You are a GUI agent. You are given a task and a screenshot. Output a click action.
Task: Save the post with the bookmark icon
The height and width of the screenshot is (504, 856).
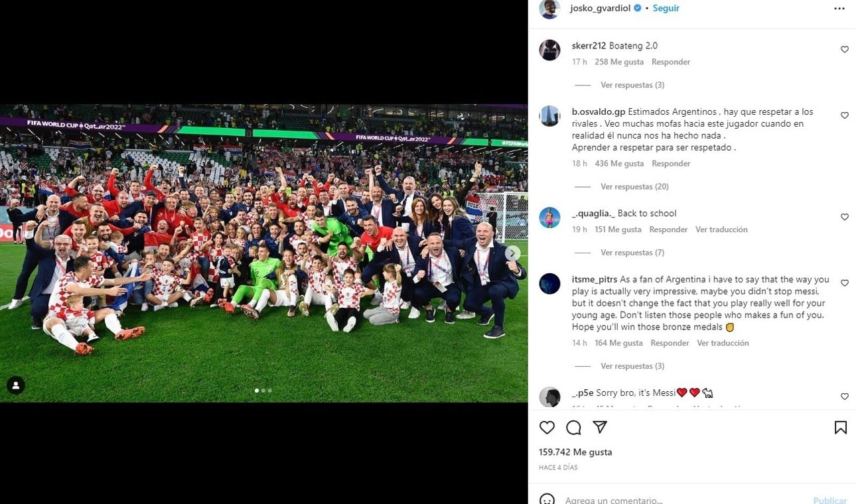(840, 428)
